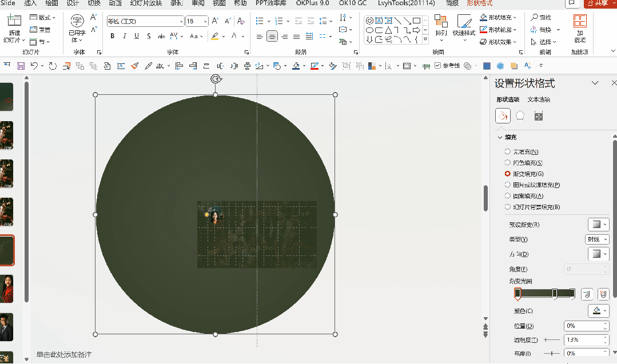Open the Insert (插入) ribbon tab
The height and width of the screenshot is (364, 617).
coord(30,3)
